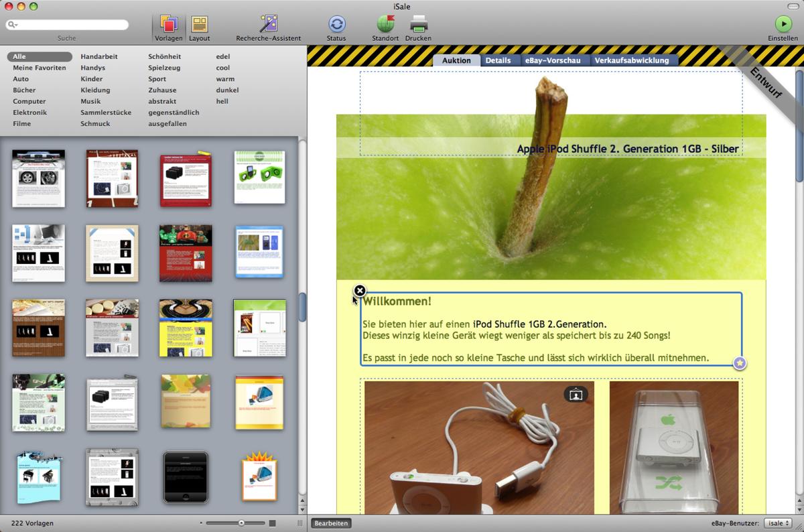Click the iPod in plastic case photo
Screen dimensions: 804x532
(674, 448)
